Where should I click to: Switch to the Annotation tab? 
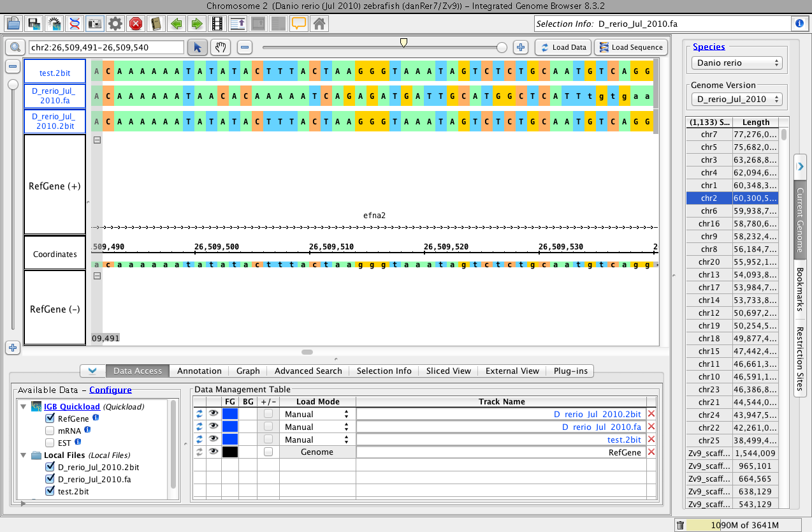point(199,371)
